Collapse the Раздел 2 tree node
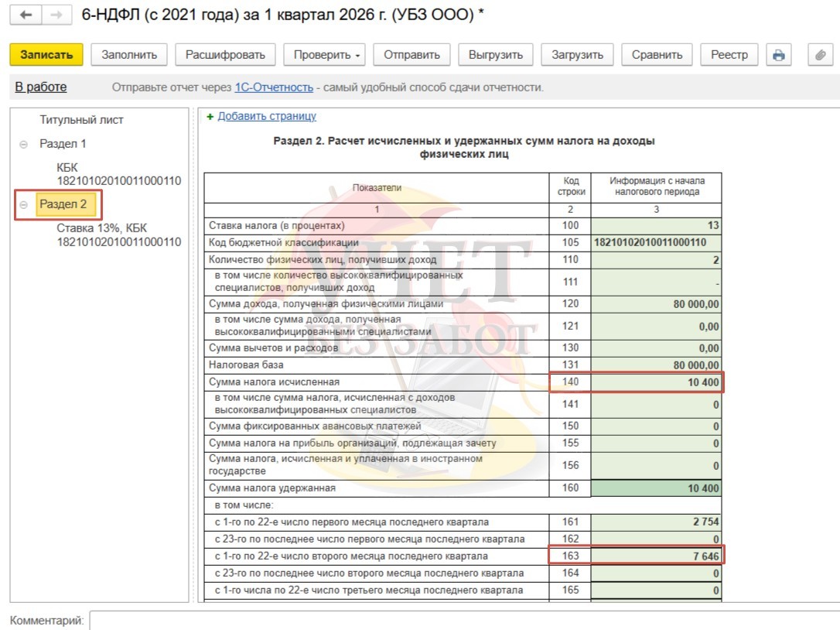 pyautogui.click(x=23, y=205)
